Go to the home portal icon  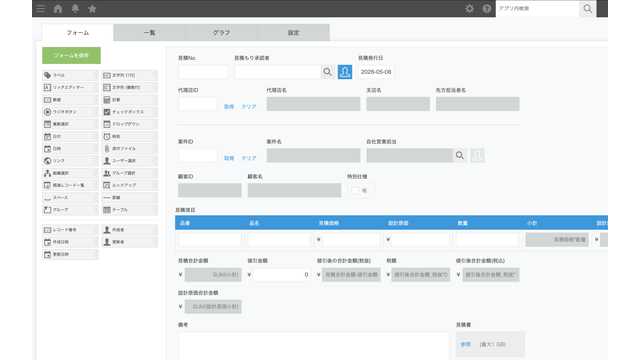[58, 9]
